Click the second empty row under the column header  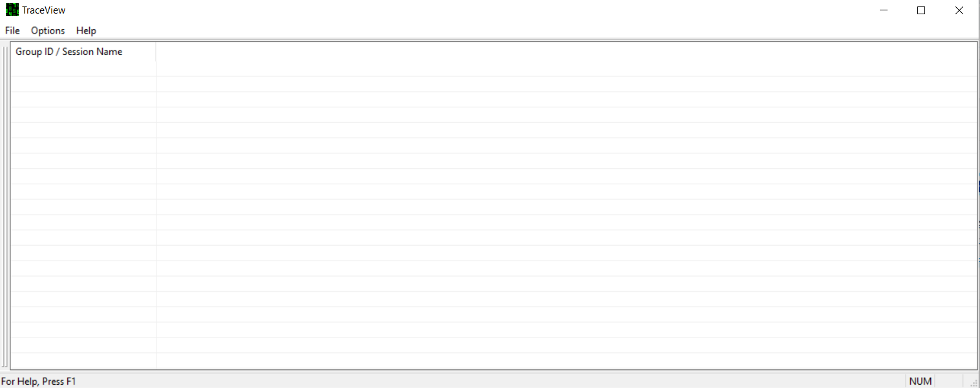click(83, 83)
